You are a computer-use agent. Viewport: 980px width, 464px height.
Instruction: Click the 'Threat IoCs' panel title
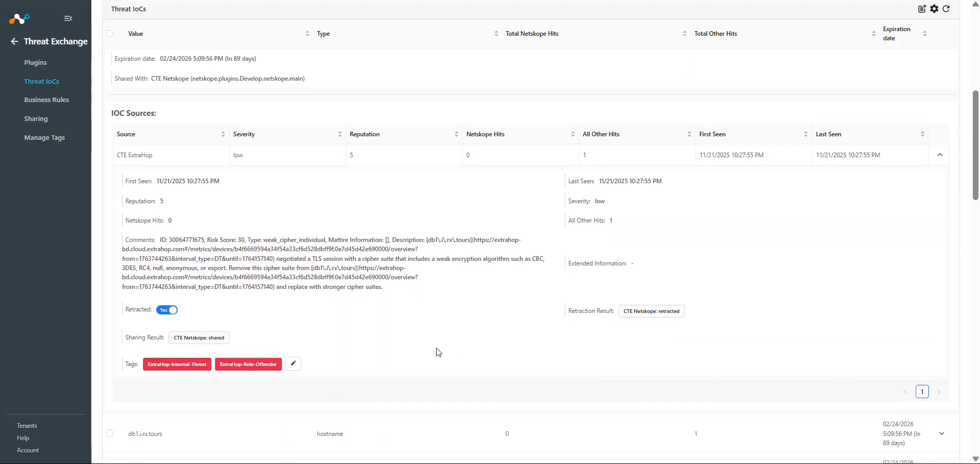pos(129,9)
